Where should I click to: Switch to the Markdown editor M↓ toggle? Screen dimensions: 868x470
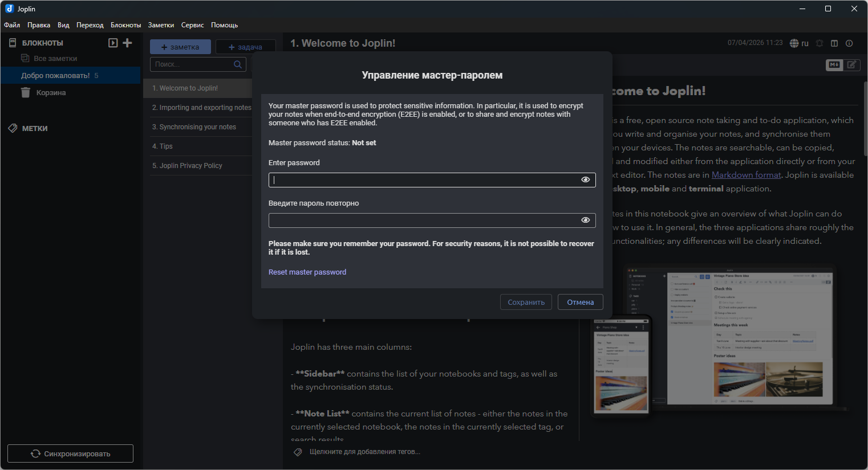tap(834, 64)
